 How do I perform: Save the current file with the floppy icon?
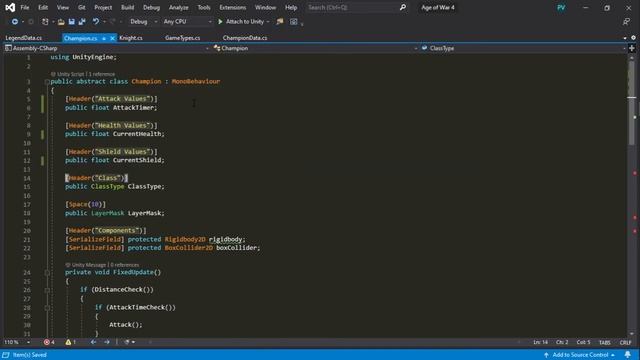click(71, 22)
